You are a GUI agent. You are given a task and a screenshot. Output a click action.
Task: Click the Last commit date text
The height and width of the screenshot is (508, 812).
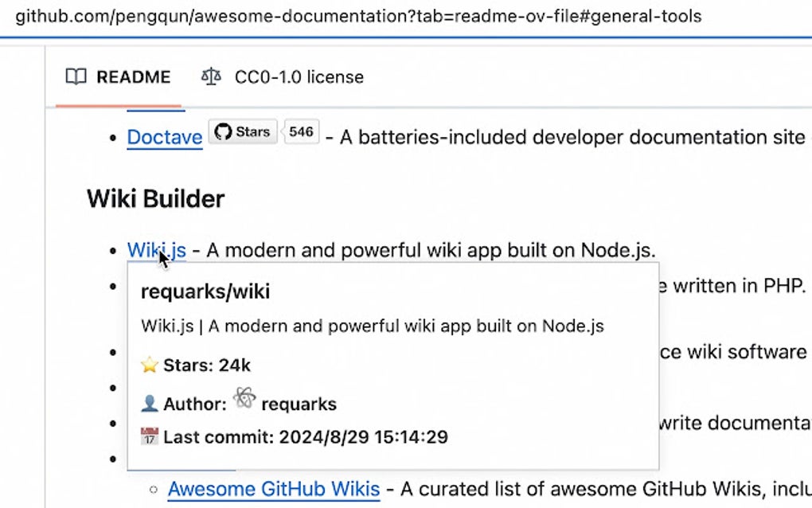click(x=363, y=436)
